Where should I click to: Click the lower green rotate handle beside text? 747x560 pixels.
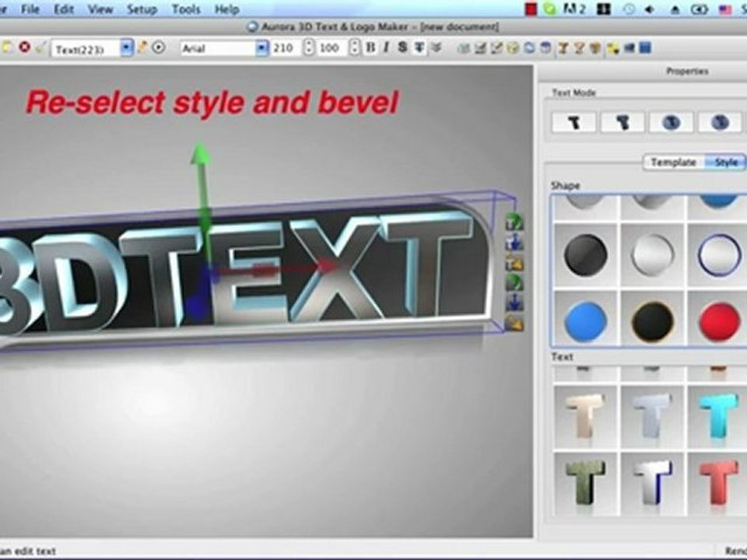514,283
